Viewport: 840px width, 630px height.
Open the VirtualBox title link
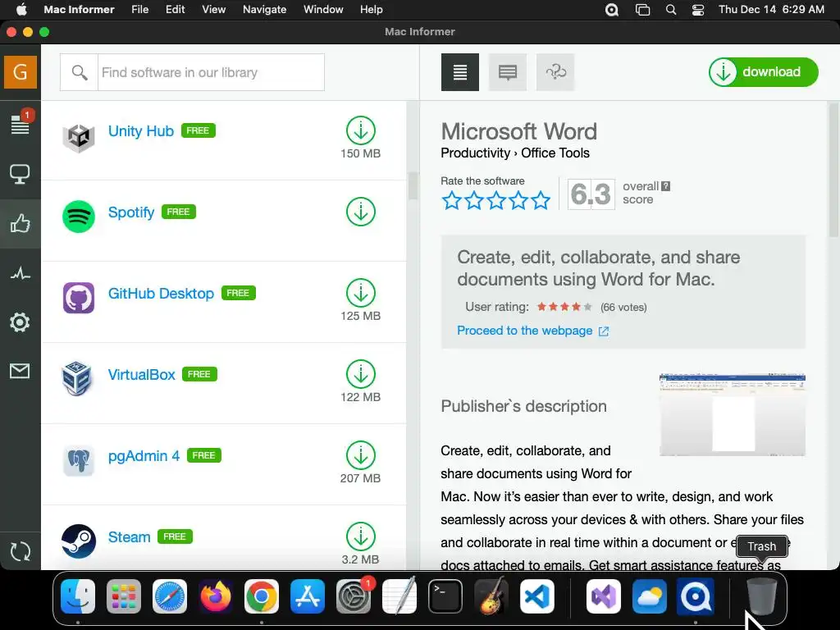(141, 374)
